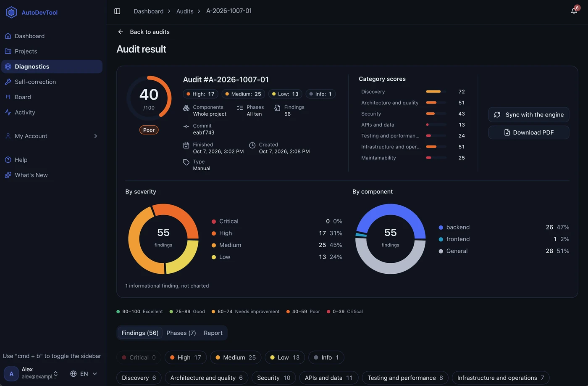The width and height of the screenshot is (588, 386).
Task: Open Dashboard from the sidebar
Action: (x=52, y=36)
